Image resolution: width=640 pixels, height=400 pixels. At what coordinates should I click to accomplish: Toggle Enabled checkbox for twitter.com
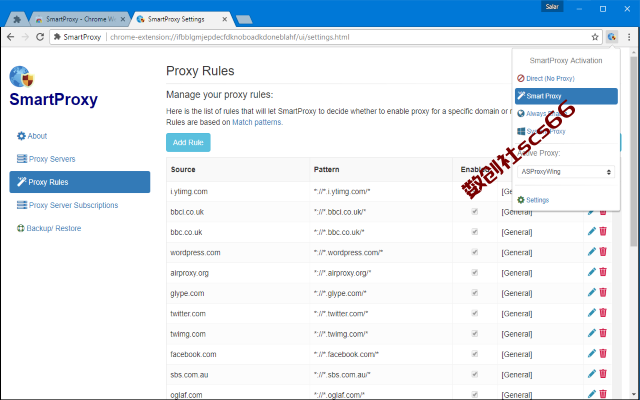(x=474, y=313)
